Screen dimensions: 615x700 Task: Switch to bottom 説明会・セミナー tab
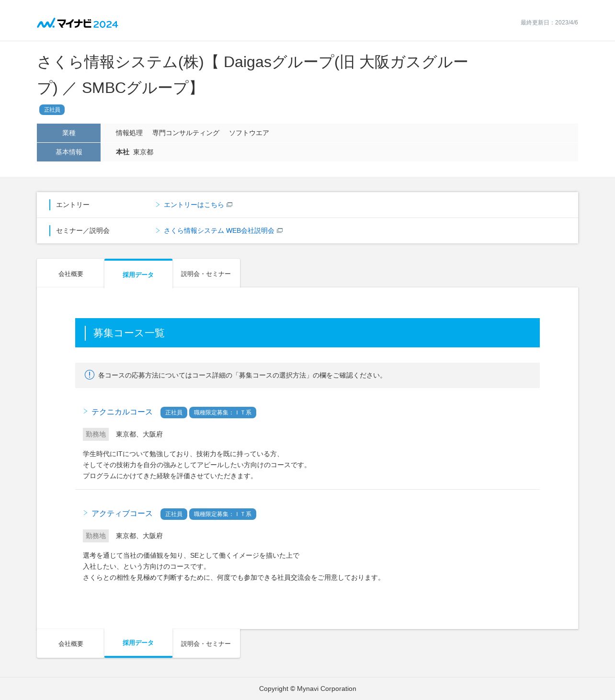pos(206,643)
